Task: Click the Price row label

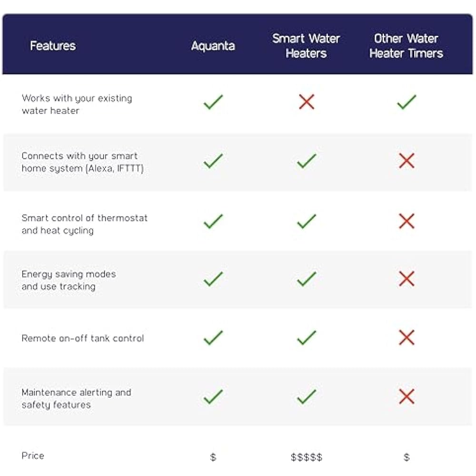Action: click(x=33, y=456)
